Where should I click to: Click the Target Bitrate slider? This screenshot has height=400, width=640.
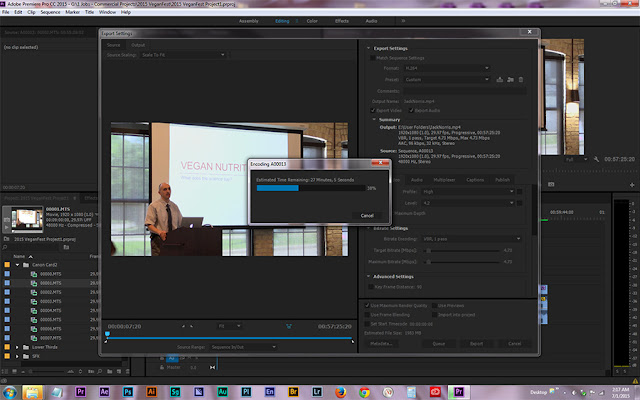463,250
